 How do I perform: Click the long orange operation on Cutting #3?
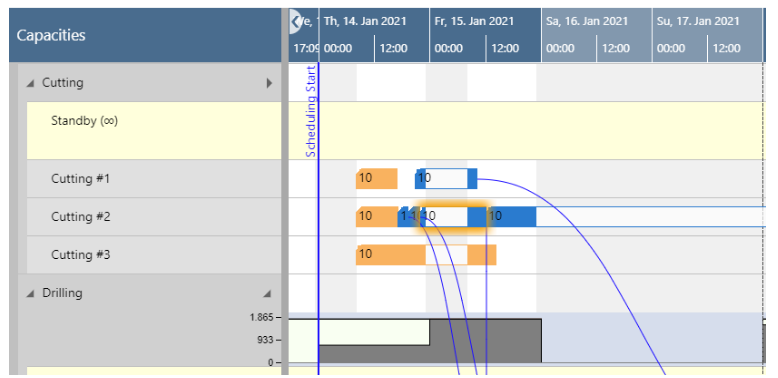[x=426, y=255]
